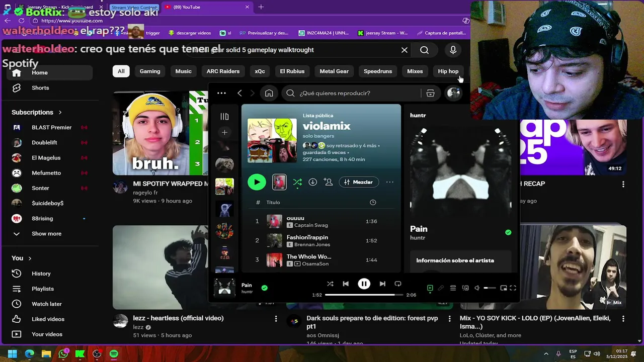Start YouTube voice search microphone
Viewport: 644px width, 362px height.
click(x=453, y=50)
